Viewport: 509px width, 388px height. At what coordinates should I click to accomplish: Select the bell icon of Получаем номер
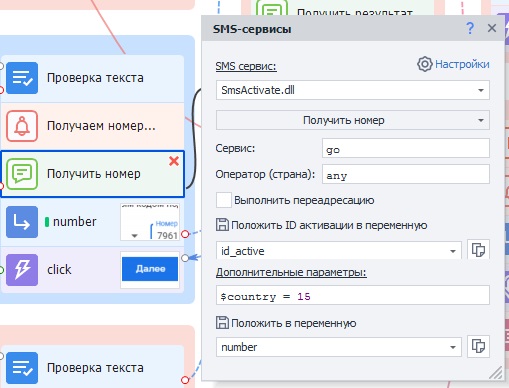point(22,126)
